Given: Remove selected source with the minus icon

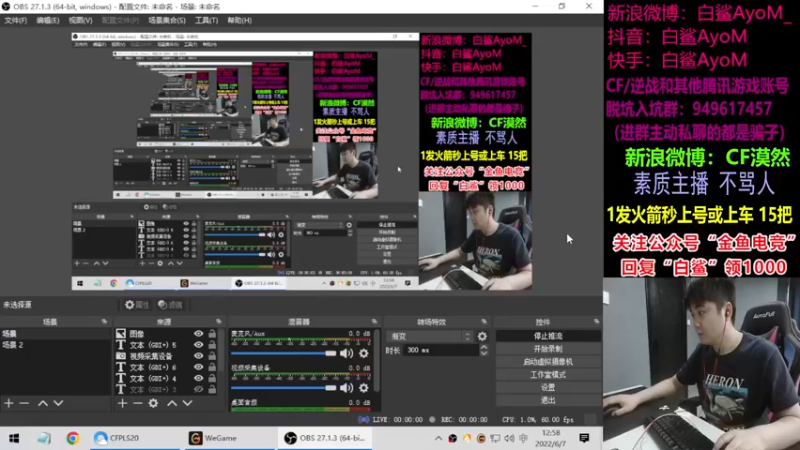Looking at the screenshot, I should coord(138,403).
